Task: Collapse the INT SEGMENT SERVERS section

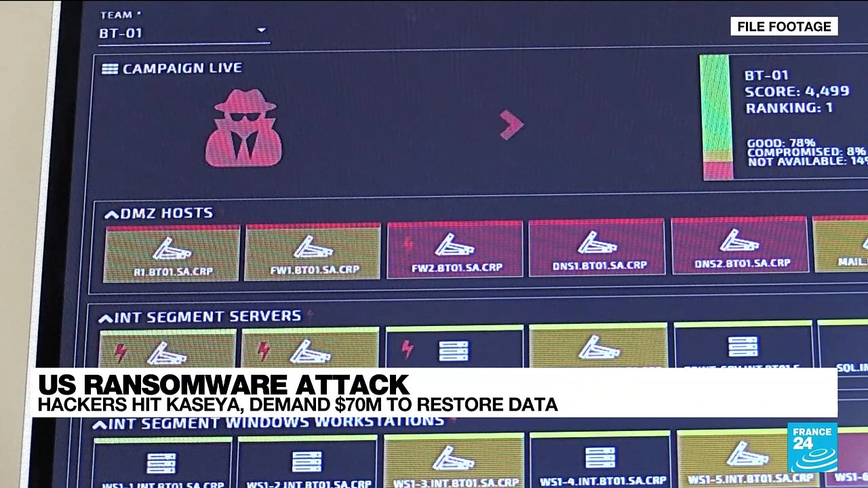Action: coord(105,318)
